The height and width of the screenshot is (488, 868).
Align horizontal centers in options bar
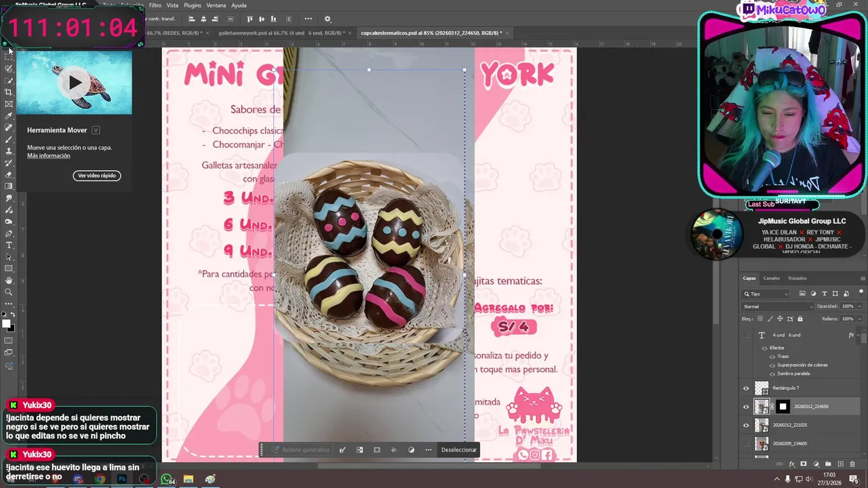203,19
